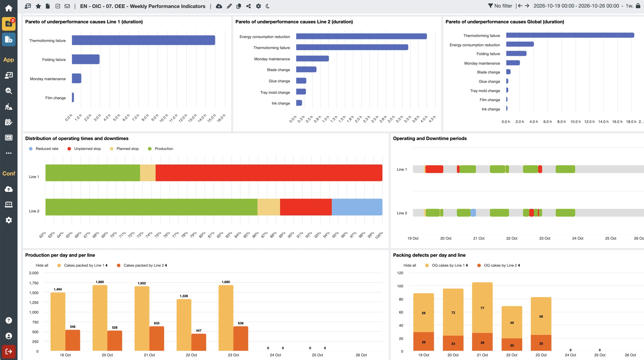
Task: Open the code screen icon in sidebar
Action: click(x=9, y=204)
